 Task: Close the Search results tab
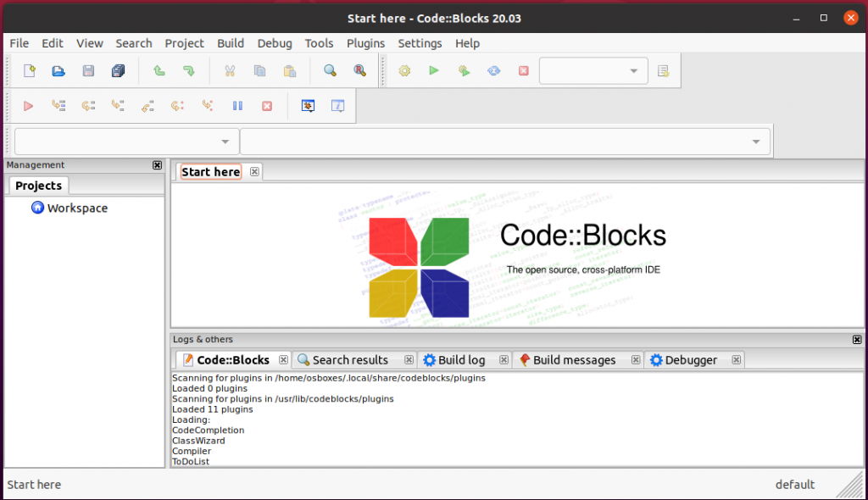[x=409, y=360]
